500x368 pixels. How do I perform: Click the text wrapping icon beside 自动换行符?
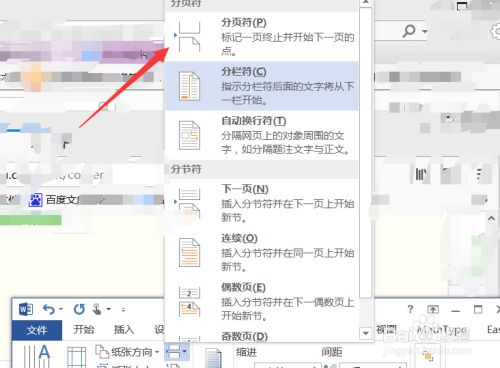[189, 135]
